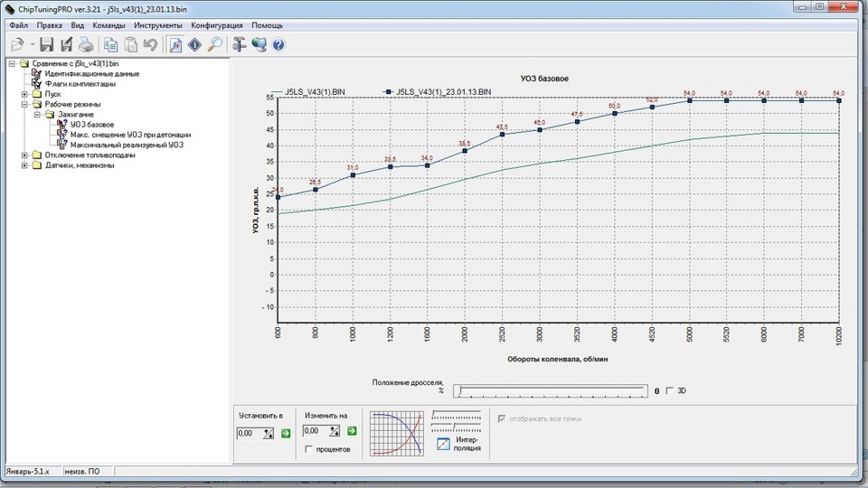Open the Инструменты menu

pyautogui.click(x=157, y=25)
